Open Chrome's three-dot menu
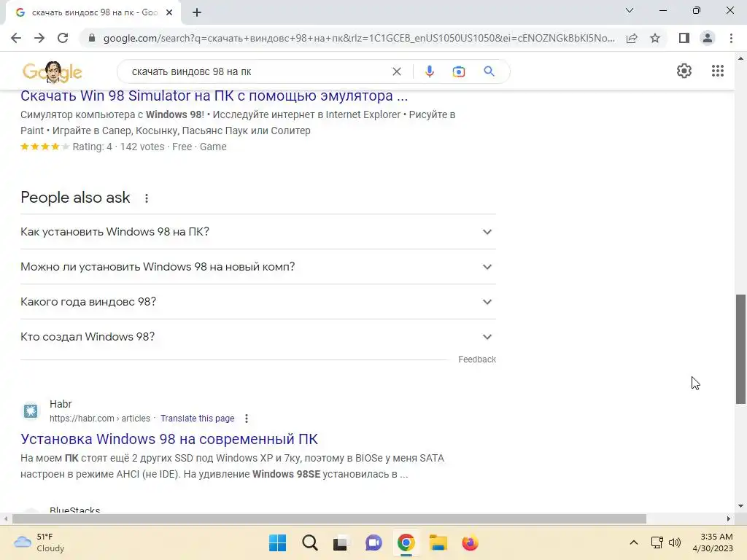 tap(731, 38)
